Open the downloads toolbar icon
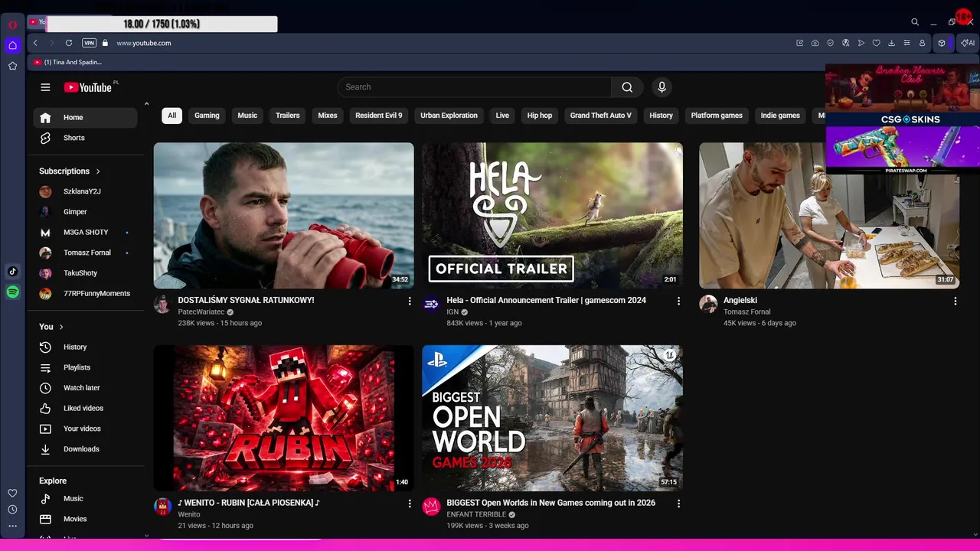Image resolution: width=980 pixels, height=551 pixels. (x=892, y=43)
